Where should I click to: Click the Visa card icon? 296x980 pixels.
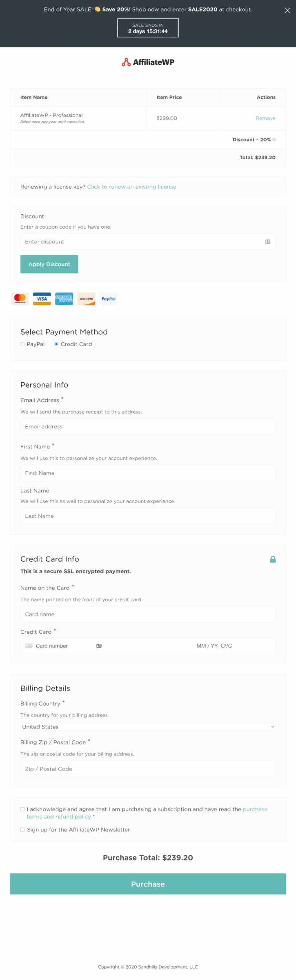42,299
